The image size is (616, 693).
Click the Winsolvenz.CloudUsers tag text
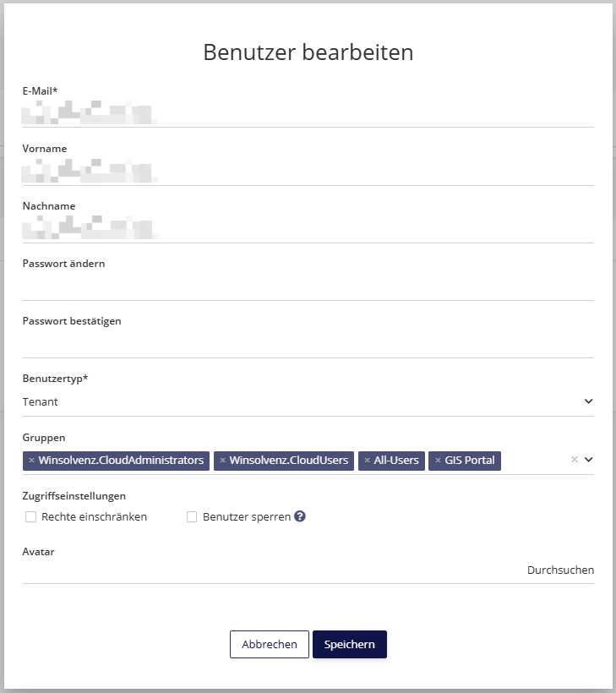(x=288, y=460)
